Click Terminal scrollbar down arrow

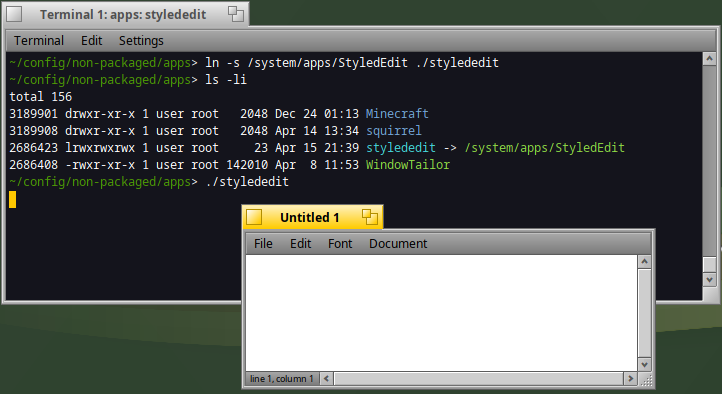click(x=709, y=279)
